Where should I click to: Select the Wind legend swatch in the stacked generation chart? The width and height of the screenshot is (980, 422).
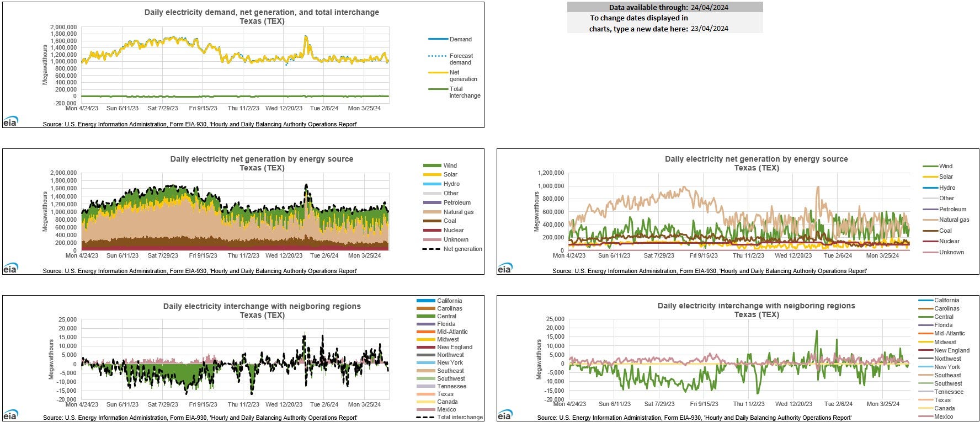(432, 165)
